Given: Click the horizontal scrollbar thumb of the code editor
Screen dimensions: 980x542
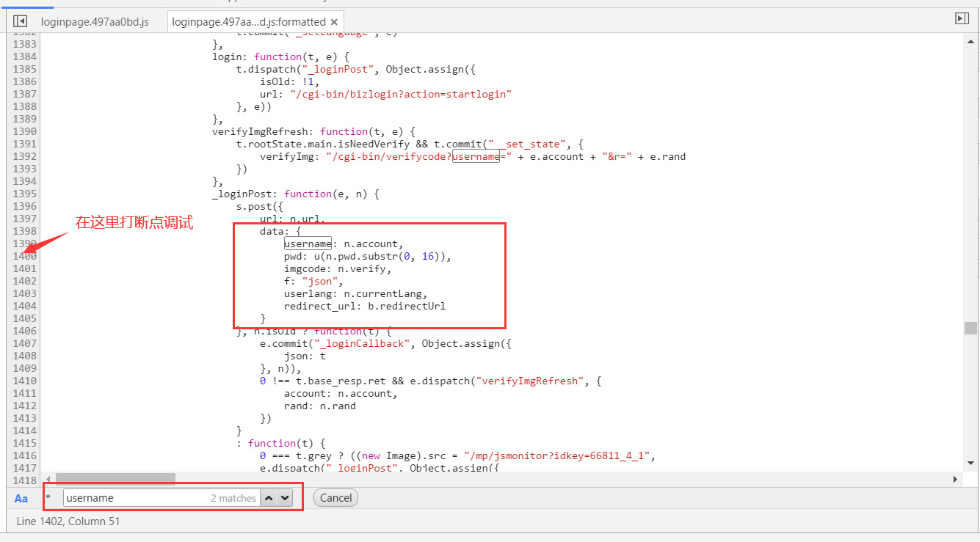Looking at the screenshot, I should pyautogui.click(x=115, y=479).
